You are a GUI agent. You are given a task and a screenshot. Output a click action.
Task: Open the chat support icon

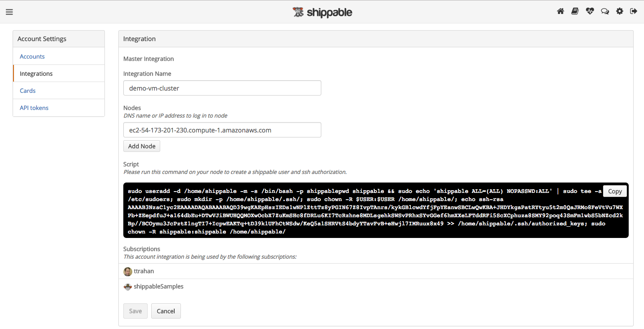[605, 11]
